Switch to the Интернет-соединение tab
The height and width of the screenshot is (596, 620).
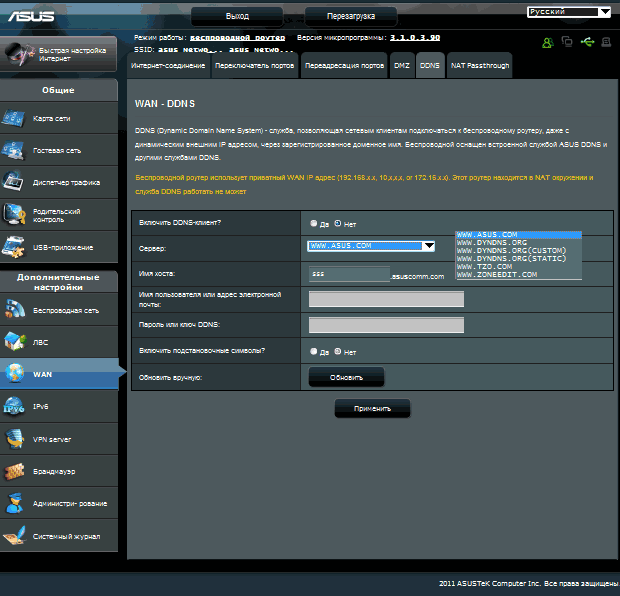click(x=168, y=66)
